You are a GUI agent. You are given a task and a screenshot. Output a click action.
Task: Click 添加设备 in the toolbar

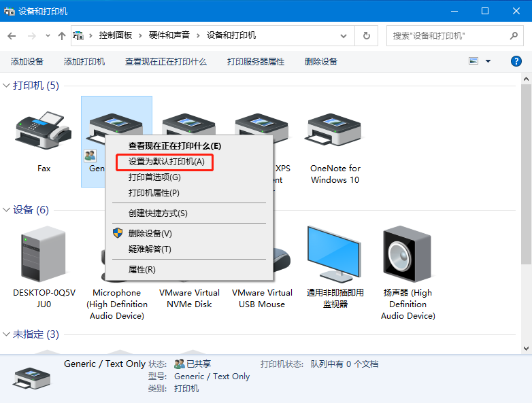click(x=27, y=61)
